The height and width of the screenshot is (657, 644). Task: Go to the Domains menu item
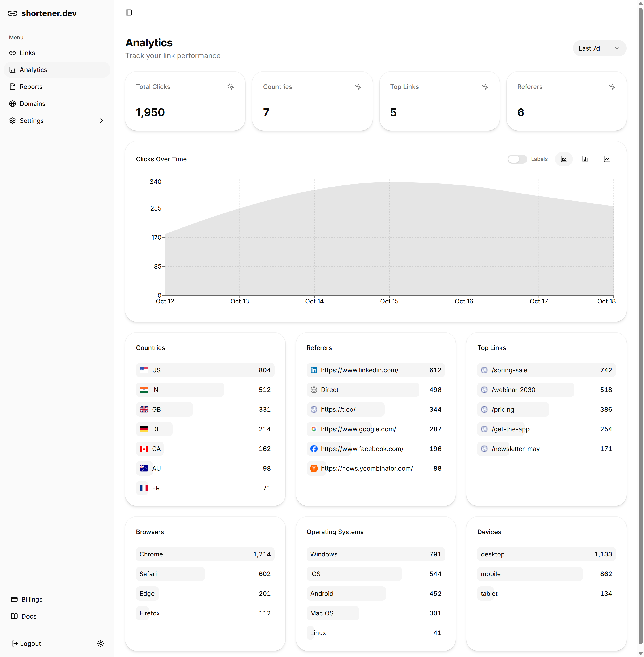tap(57, 104)
